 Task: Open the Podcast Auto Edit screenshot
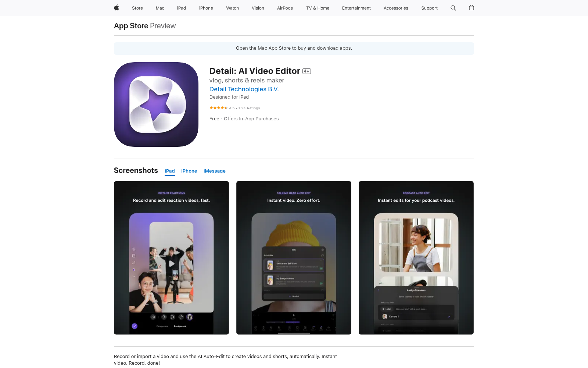(x=416, y=258)
